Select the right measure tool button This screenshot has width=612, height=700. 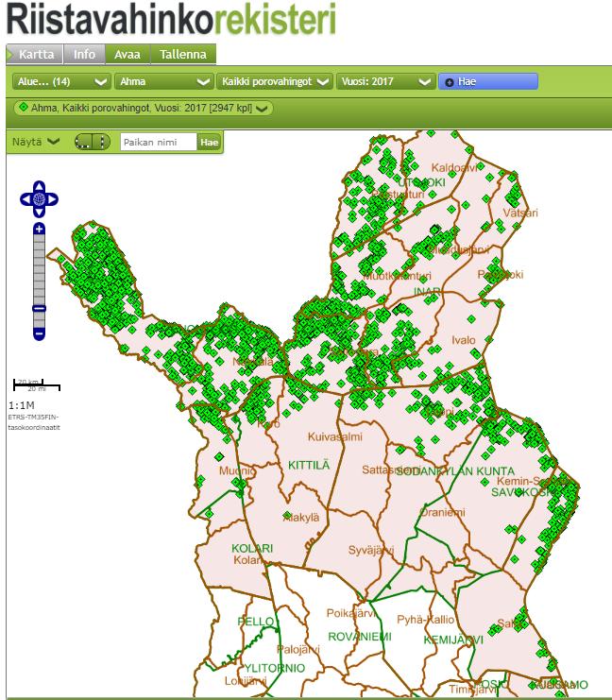click(101, 142)
